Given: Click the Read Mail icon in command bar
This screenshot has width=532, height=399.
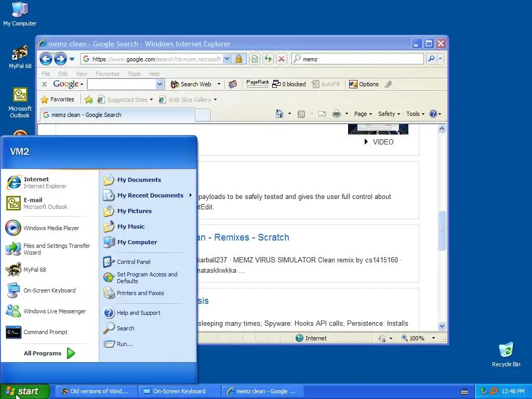Looking at the screenshot, I should pos(322,114).
